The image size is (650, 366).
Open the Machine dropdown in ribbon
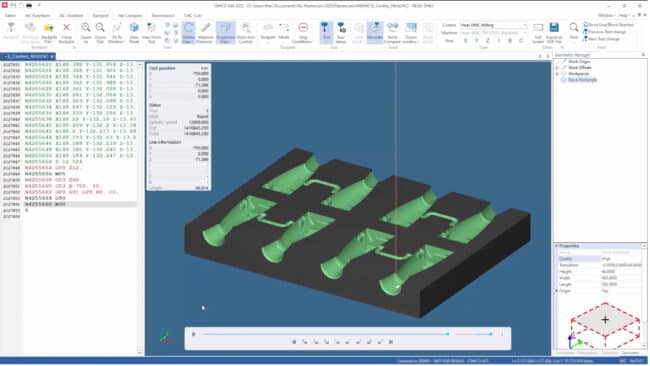coord(493,33)
